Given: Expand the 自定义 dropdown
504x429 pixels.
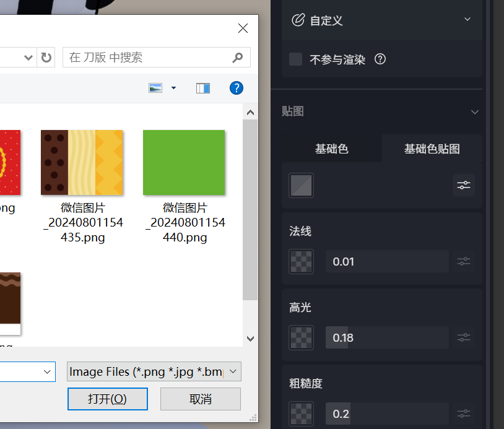Looking at the screenshot, I should [467, 20].
